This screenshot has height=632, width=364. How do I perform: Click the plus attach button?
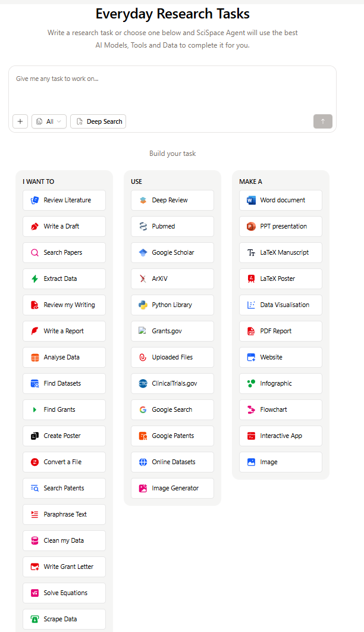[20, 121]
